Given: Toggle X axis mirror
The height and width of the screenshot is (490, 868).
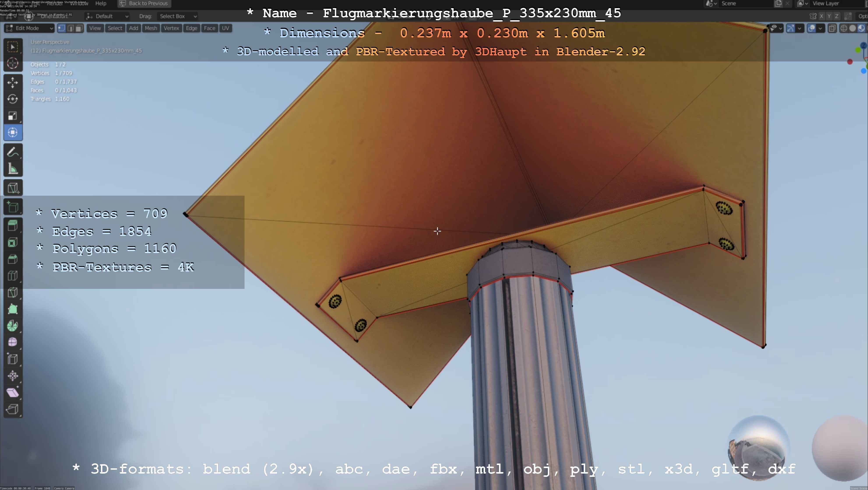Looking at the screenshot, I should [822, 16].
